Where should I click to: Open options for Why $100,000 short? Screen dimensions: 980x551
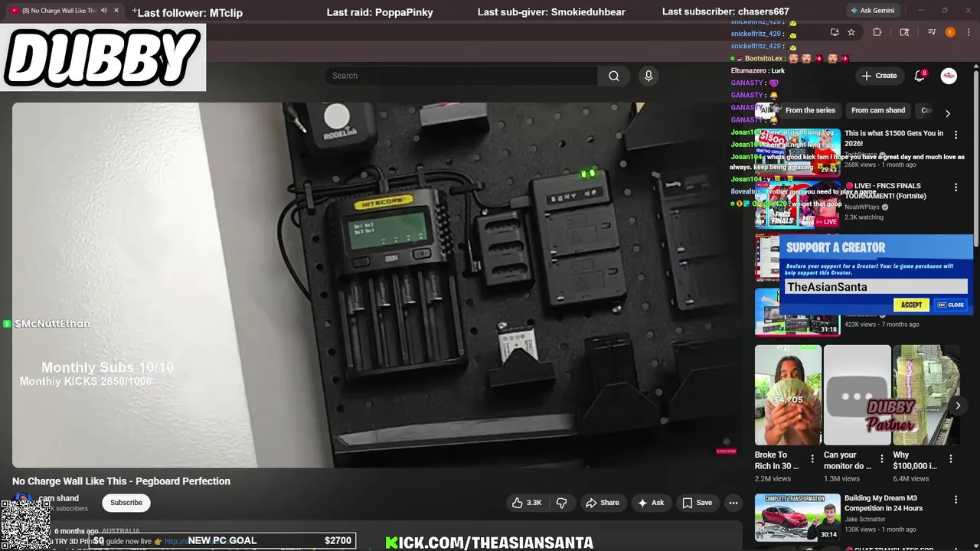(951, 459)
